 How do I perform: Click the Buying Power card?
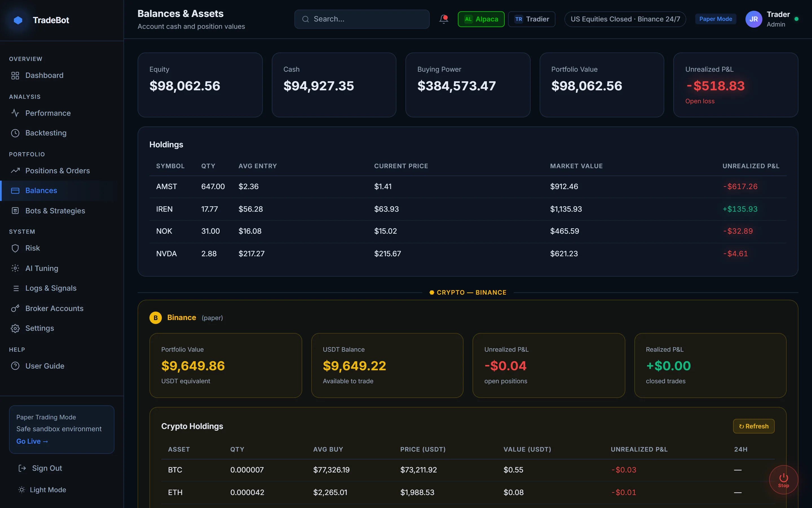(x=468, y=85)
